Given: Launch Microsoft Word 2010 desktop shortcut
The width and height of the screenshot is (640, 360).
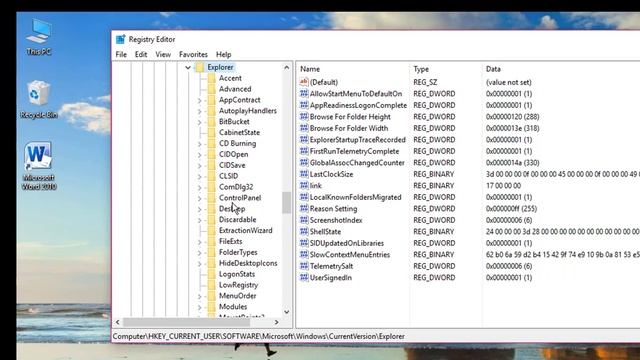Looking at the screenshot, I should (39, 166).
